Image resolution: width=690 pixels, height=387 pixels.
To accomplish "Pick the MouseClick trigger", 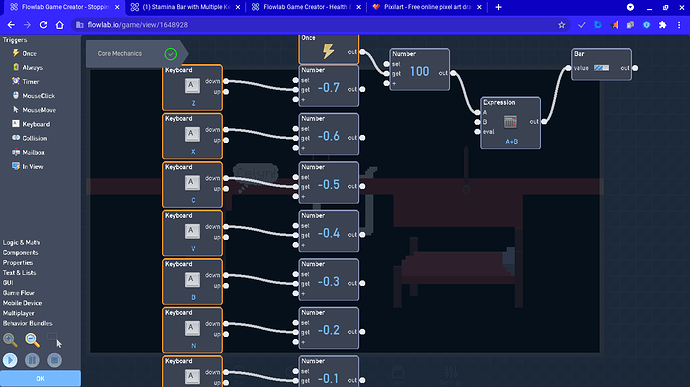I will (x=33, y=96).
